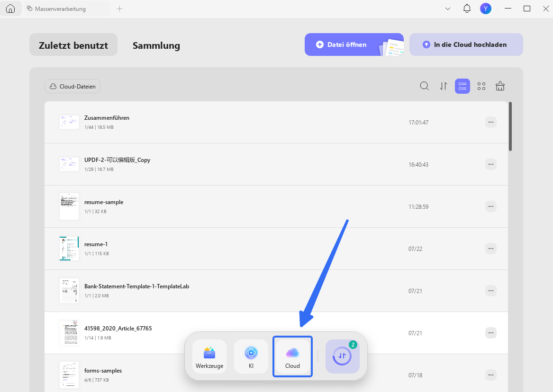Switch to grid view layout
Image resolution: width=553 pixels, height=392 pixels.
point(481,86)
